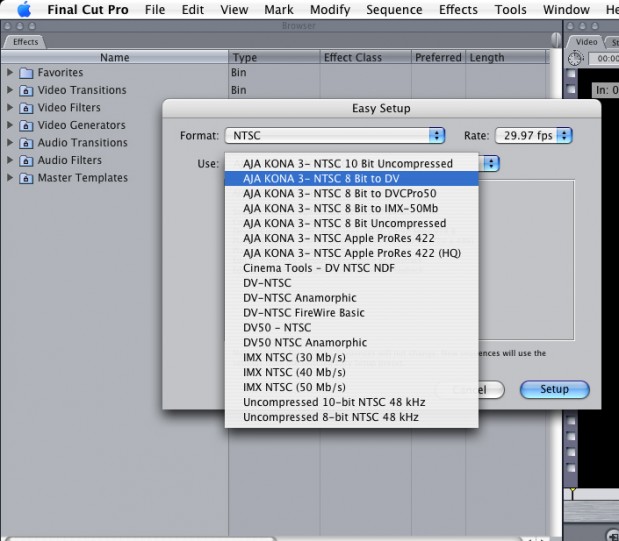
Task: Choose DV-NTSC Anamorphic preset
Action: pyautogui.click(x=351, y=298)
